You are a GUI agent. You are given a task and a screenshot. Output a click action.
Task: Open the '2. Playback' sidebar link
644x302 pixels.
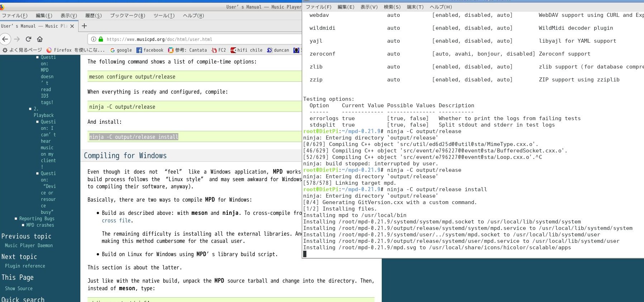point(43,112)
